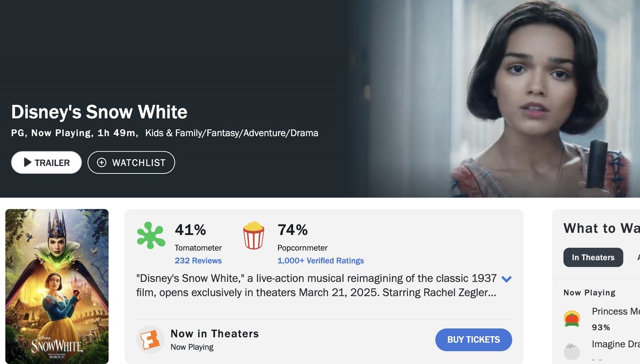Expand the movie synopsis with the blue chevron

(x=507, y=278)
